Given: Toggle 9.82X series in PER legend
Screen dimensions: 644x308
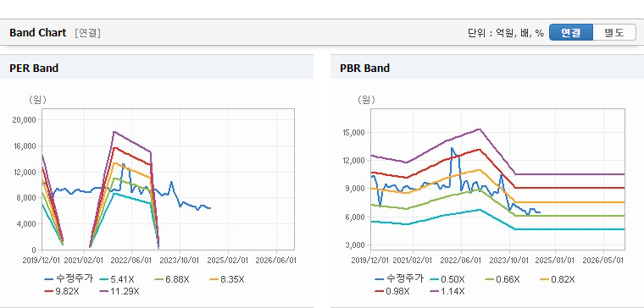Looking at the screenshot, I should (63, 292).
